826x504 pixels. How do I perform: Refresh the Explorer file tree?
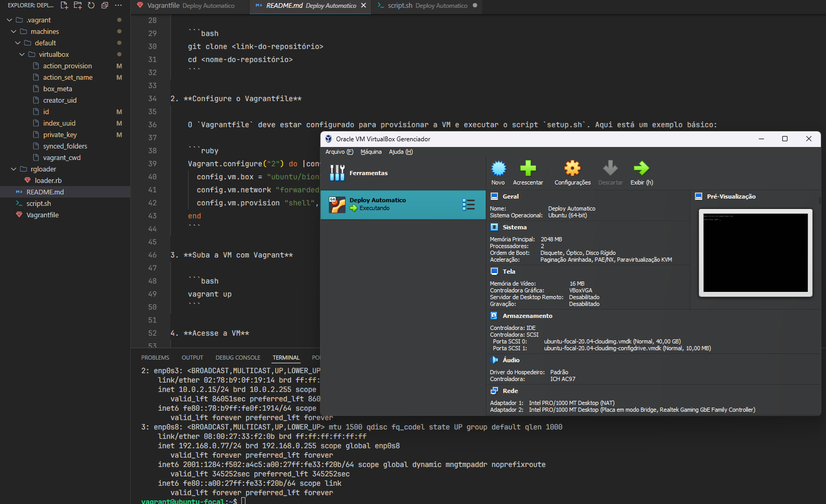[x=91, y=5]
